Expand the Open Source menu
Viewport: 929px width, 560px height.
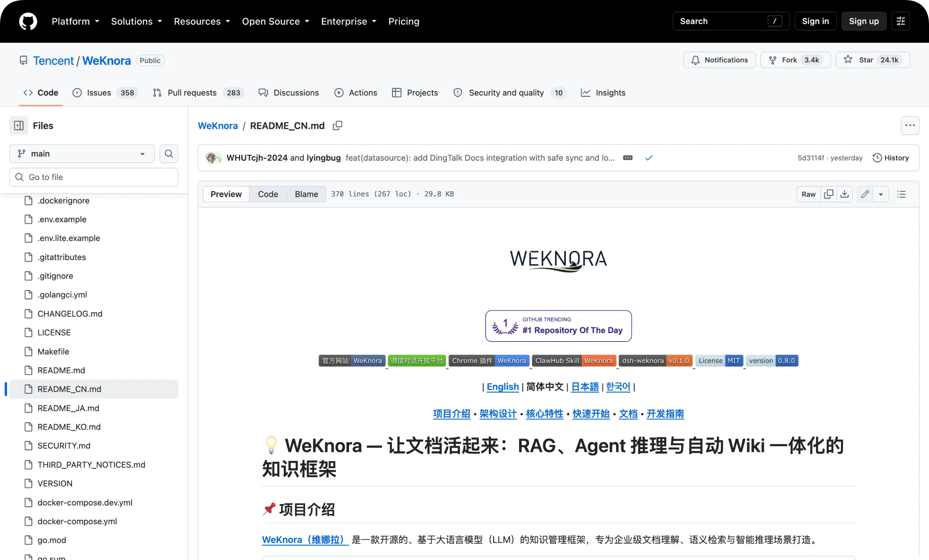[275, 21]
